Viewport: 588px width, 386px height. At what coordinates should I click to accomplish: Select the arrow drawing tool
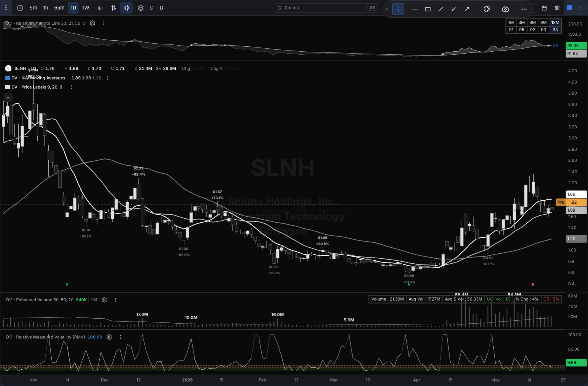pyautogui.click(x=467, y=9)
